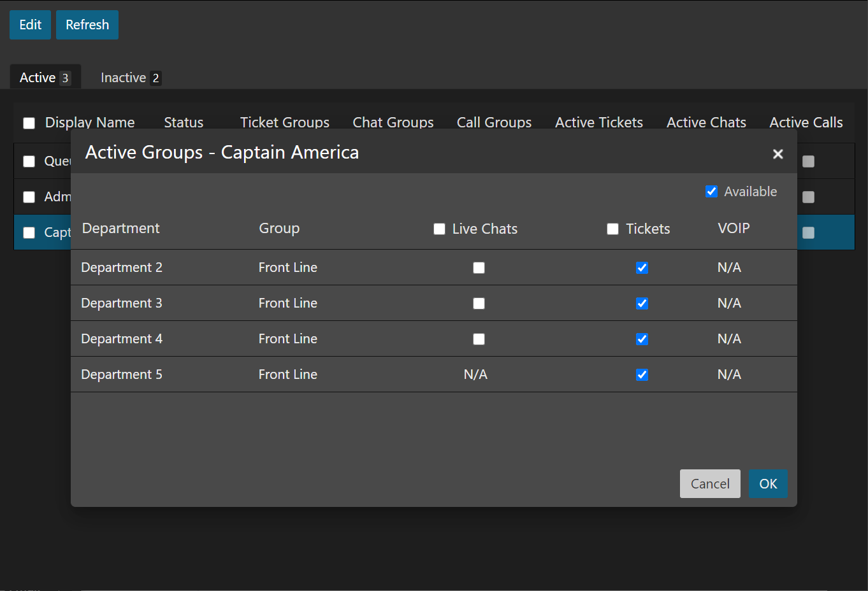
Task: Uncheck Tickets for Department 5
Action: [x=642, y=375]
